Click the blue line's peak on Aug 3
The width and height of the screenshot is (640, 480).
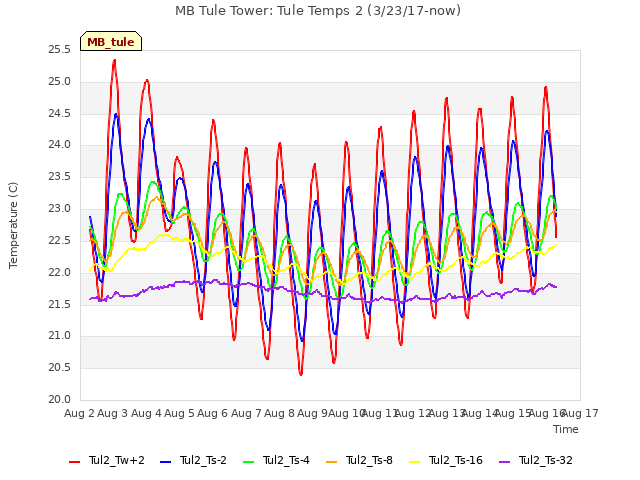click(x=116, y=114)
